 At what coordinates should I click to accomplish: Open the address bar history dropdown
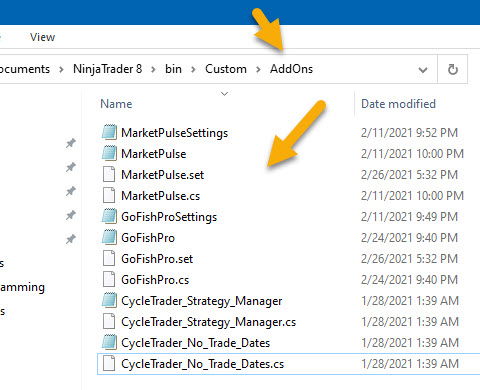tap(423, 70)
